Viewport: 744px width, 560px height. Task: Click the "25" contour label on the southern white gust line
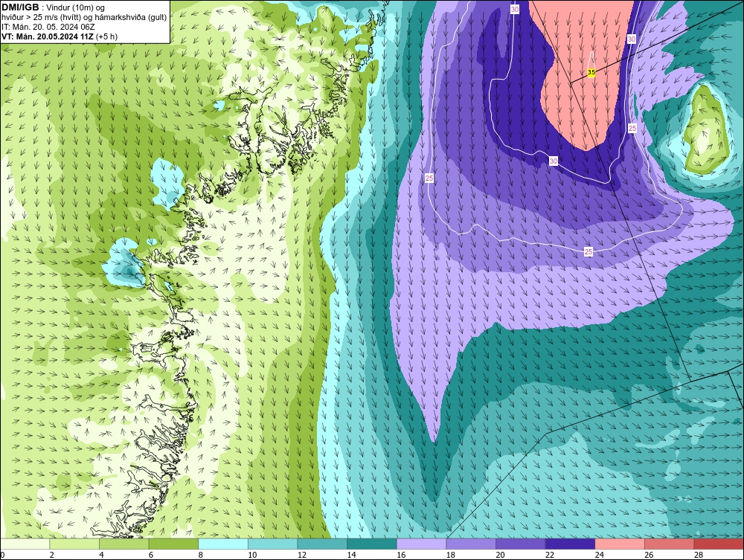point(589,252)
